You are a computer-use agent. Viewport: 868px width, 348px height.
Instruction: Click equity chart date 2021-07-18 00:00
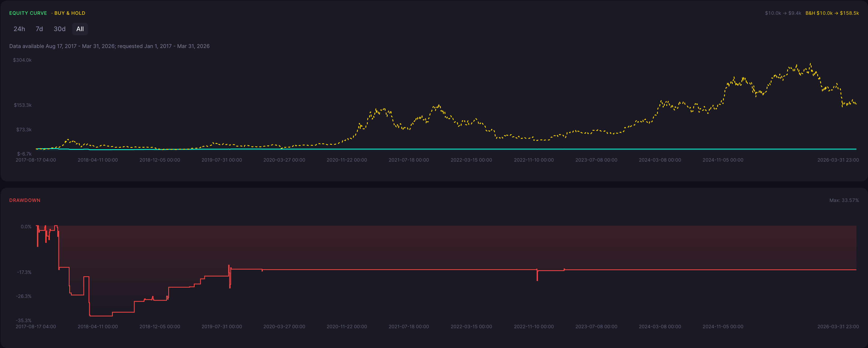click(409, 160)
